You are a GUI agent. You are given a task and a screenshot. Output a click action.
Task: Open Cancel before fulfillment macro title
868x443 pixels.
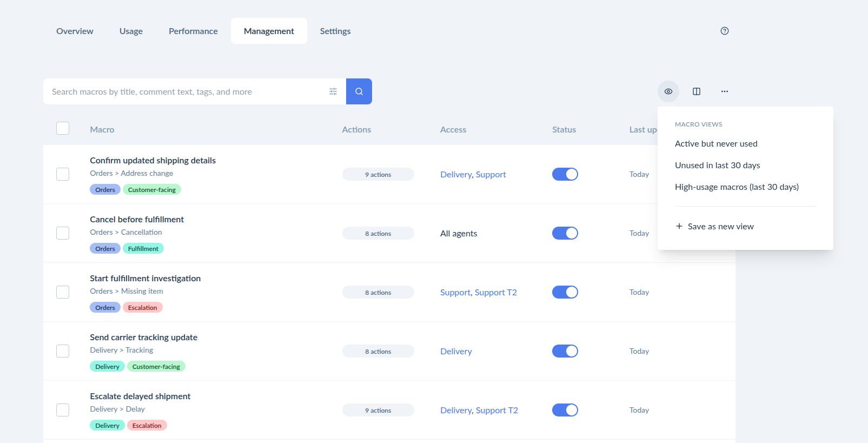[x=137, y=220]
